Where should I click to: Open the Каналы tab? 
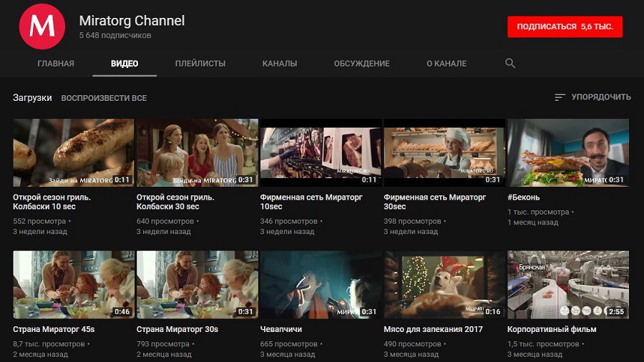(x=280, y=64)
